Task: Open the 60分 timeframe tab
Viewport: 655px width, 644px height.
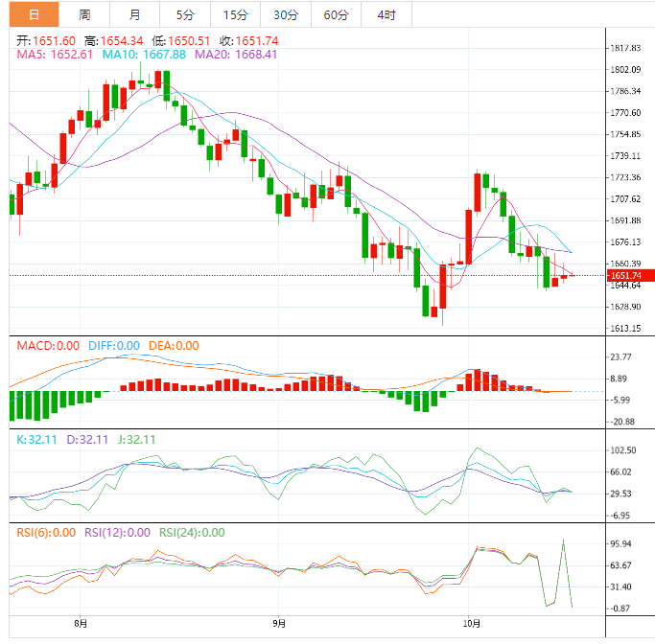Action: [x=336, y=14]
